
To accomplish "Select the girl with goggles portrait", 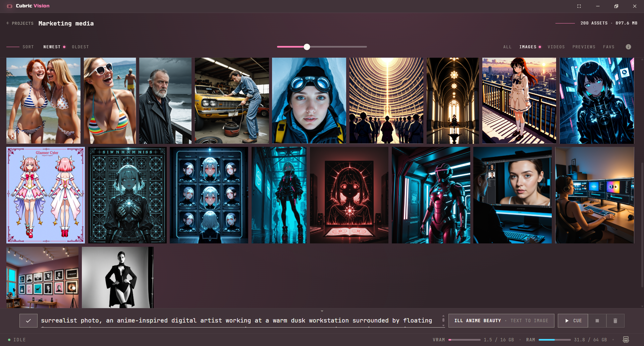I will [x=309, y=101].
